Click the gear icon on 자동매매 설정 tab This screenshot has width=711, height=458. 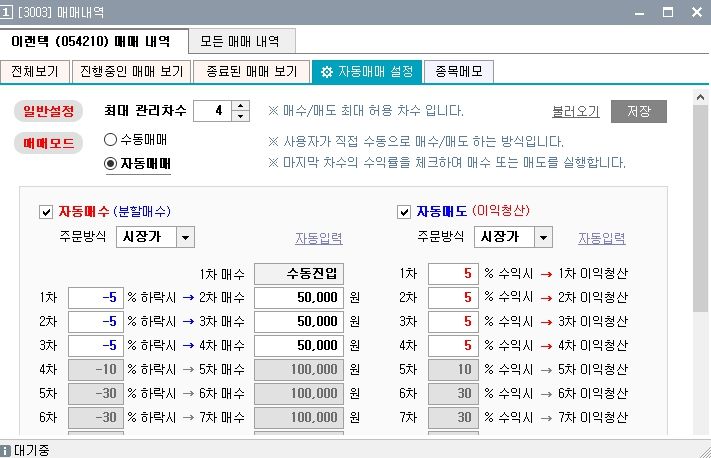326,72
